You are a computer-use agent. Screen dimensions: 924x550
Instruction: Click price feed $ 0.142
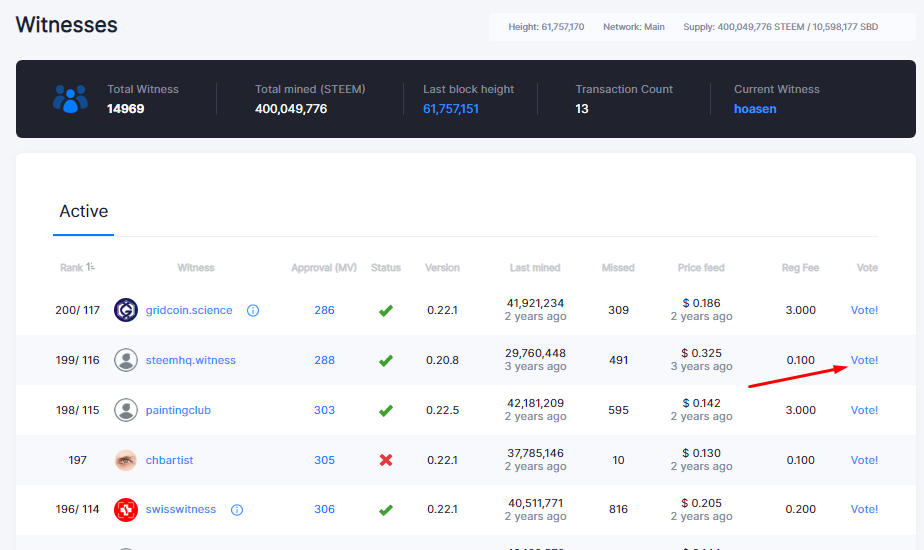pos(701,403)
